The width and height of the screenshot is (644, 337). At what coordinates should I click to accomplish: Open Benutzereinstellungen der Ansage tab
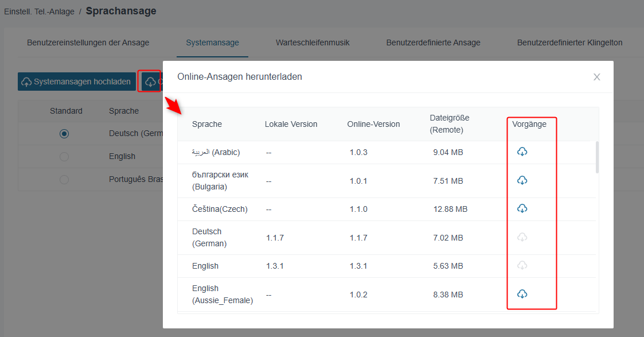coord(88,42)
